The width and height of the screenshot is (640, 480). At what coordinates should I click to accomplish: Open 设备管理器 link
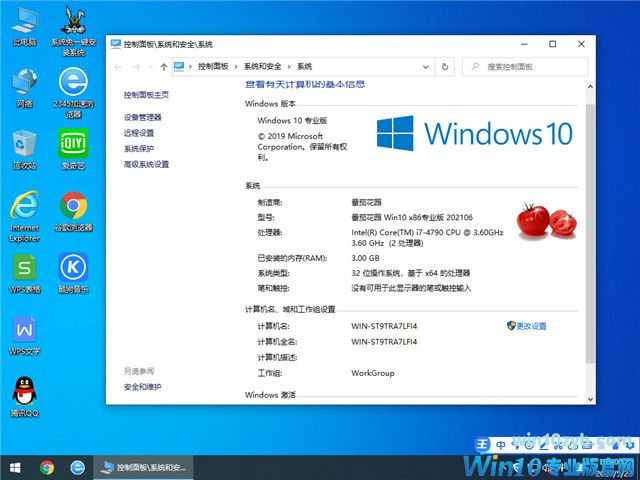click(142, 117)
